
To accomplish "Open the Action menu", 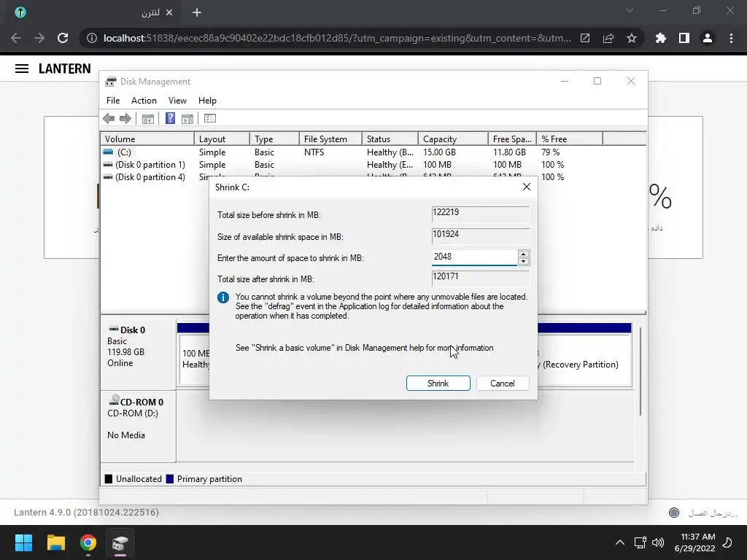I will [x=144, y=101].
